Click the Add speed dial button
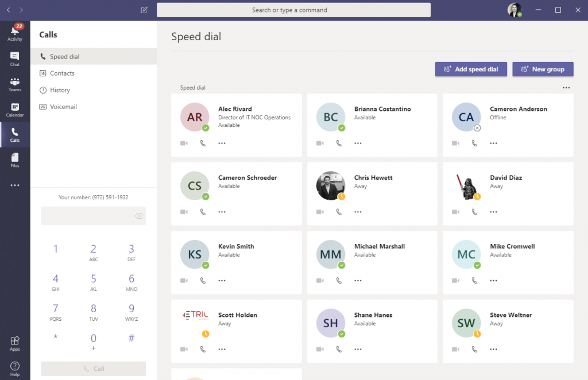The image size is (588, 380). (x=471, y=69)
